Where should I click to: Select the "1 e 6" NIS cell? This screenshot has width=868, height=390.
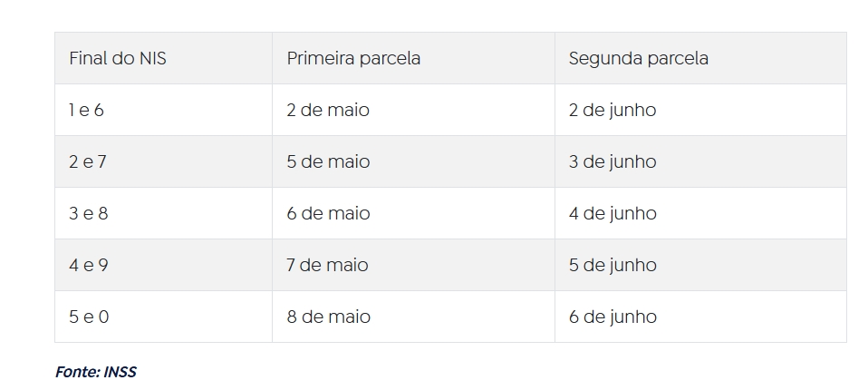pyautogui.click(x=87, y=111)
